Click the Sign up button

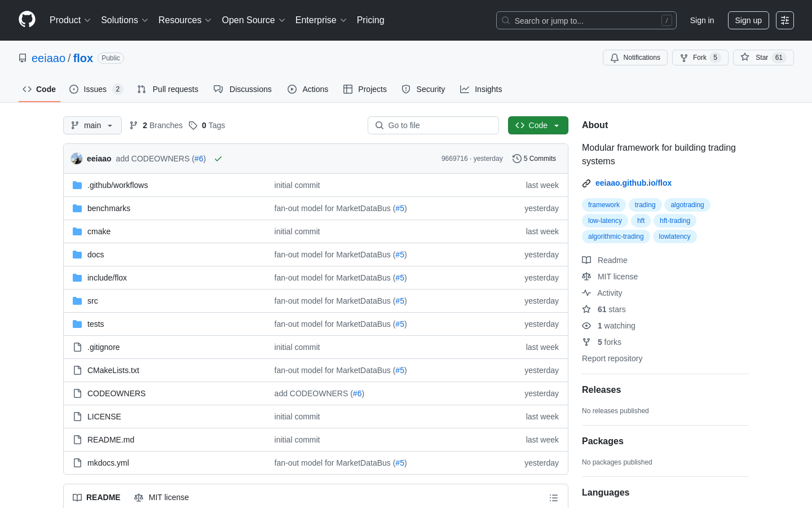748,20
